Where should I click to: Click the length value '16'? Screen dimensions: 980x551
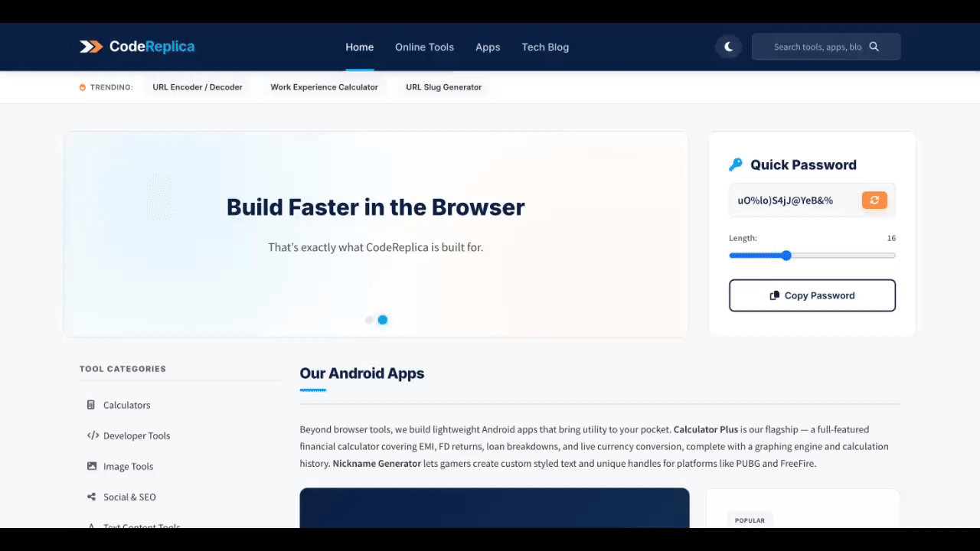click(x=891, y=238)
